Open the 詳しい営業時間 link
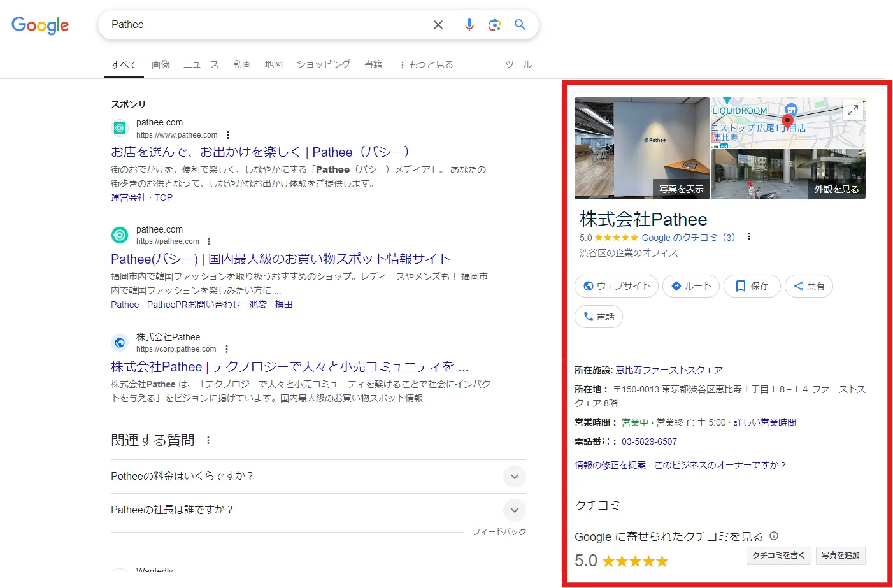The height and width of the screenshot is (588, 893). [x=764, y=422]
